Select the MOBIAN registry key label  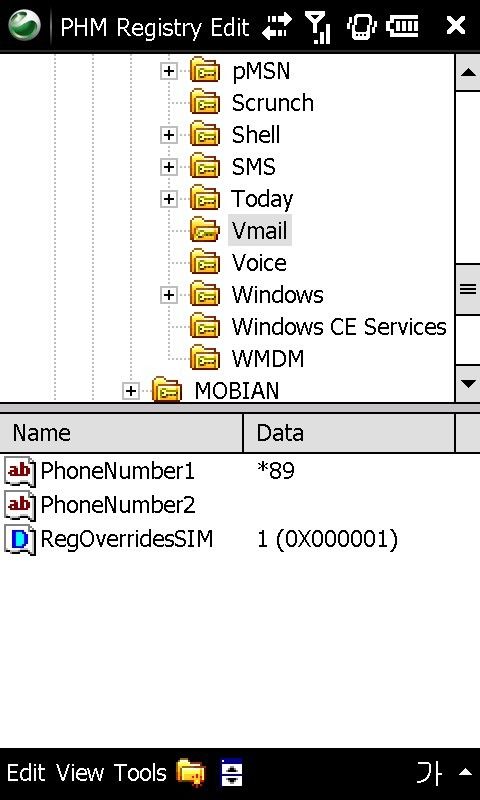tap(237, 391)
